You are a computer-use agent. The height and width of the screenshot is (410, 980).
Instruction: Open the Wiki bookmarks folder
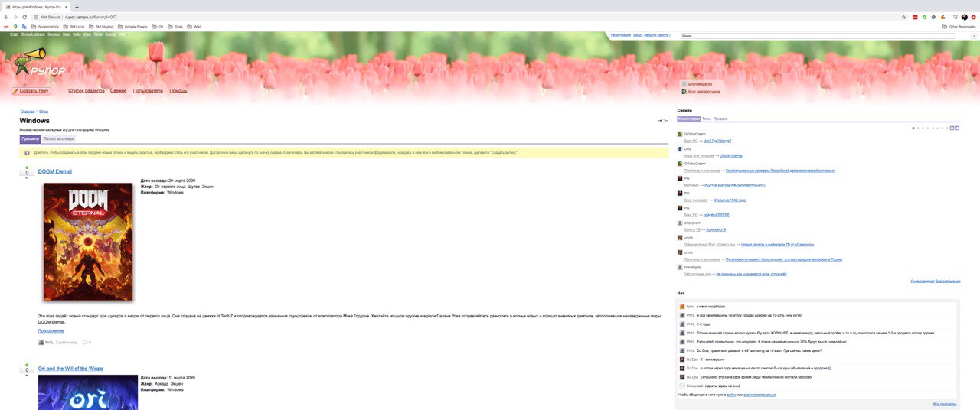point(194,26)
